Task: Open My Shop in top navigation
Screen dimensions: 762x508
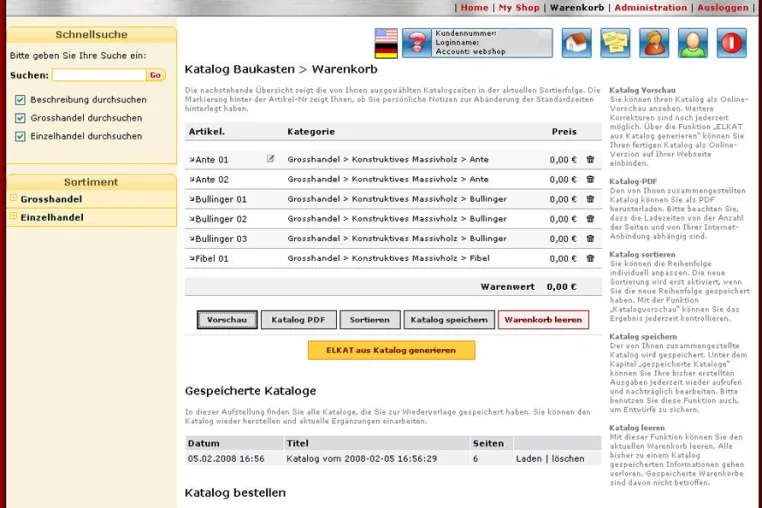Action: [519, 8]
